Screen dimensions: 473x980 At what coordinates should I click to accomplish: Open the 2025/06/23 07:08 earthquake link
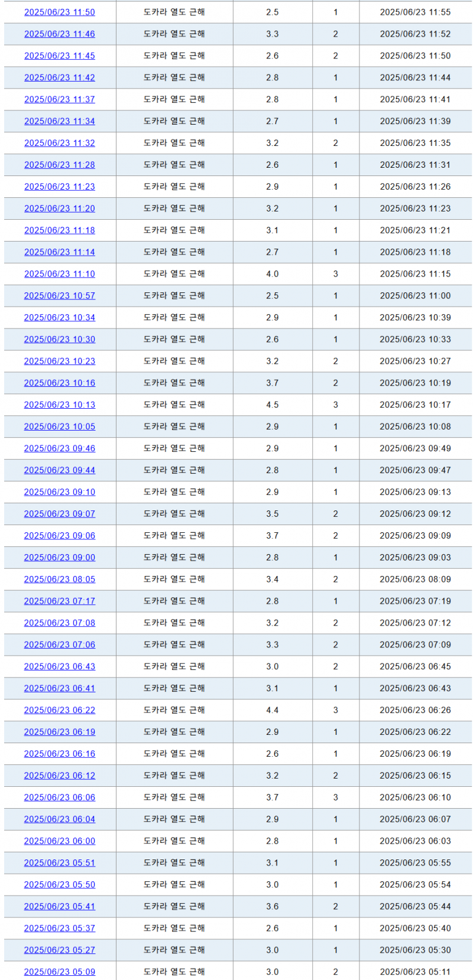60,624
